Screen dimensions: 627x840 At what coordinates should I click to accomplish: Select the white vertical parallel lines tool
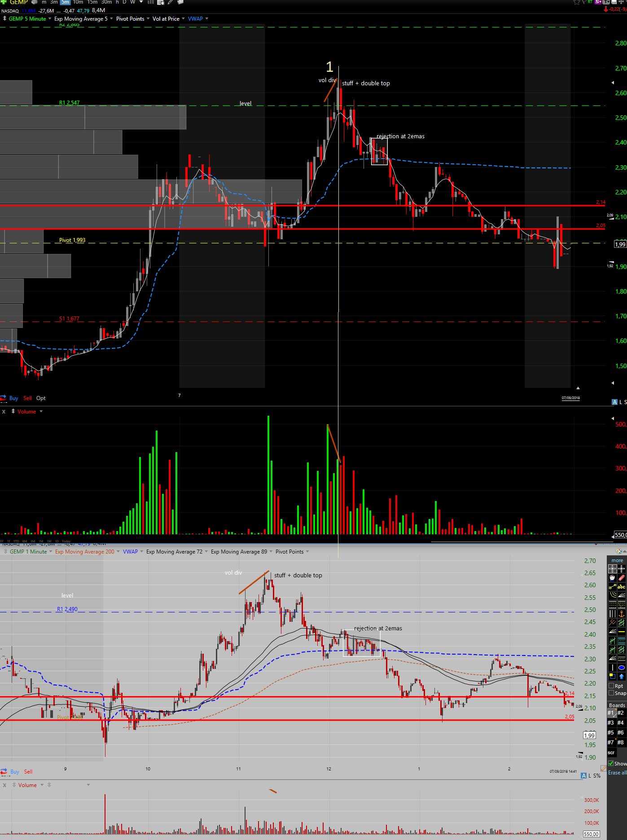612,613
